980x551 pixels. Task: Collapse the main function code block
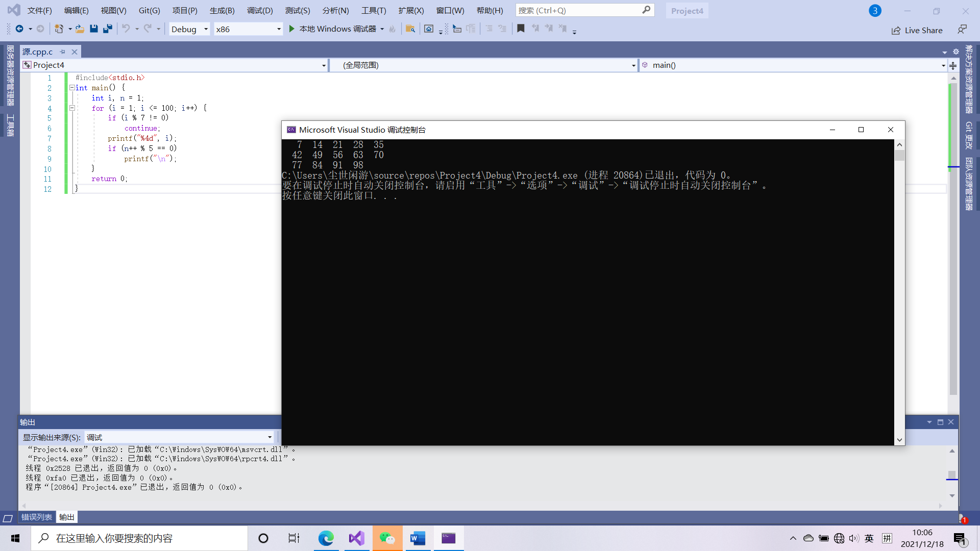pyautogui.click(x=72, y=88)
